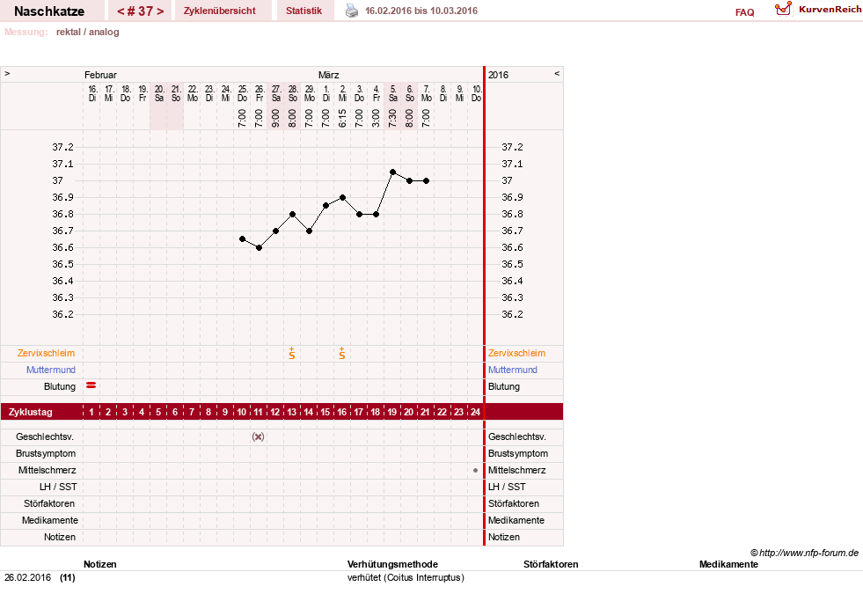863x616 pixels.
Task: Click the 'rektal / analog' measurement text
Action: 87,32
